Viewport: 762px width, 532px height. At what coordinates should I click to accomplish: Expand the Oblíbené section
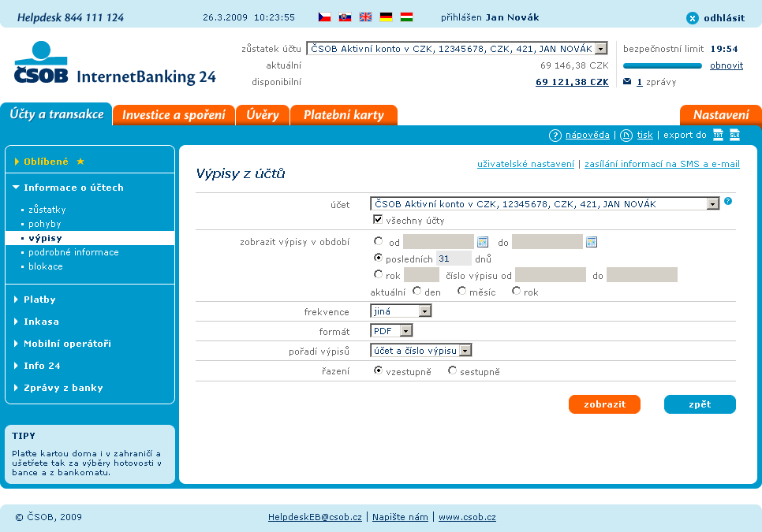click(47, 162)
